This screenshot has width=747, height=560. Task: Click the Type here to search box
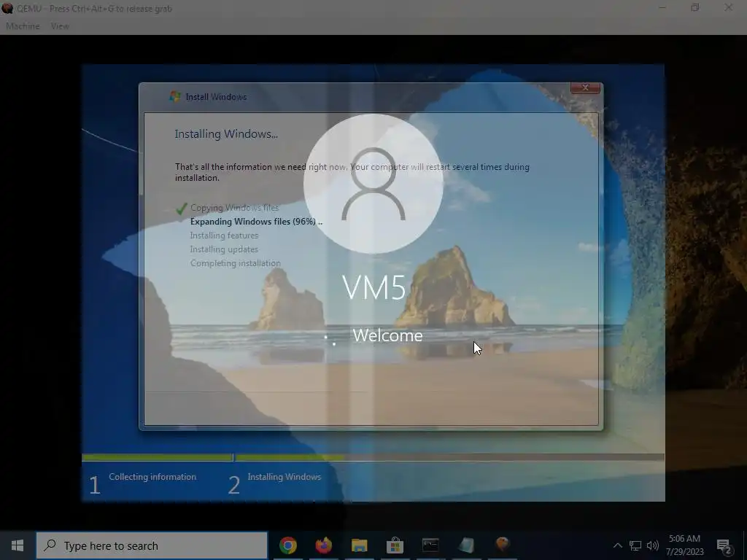(152, 545)
